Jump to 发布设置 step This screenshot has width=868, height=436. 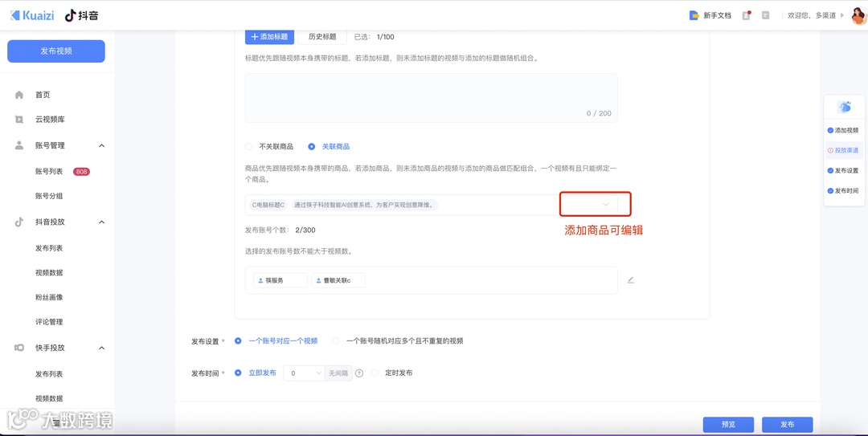(x=843, y=170)
